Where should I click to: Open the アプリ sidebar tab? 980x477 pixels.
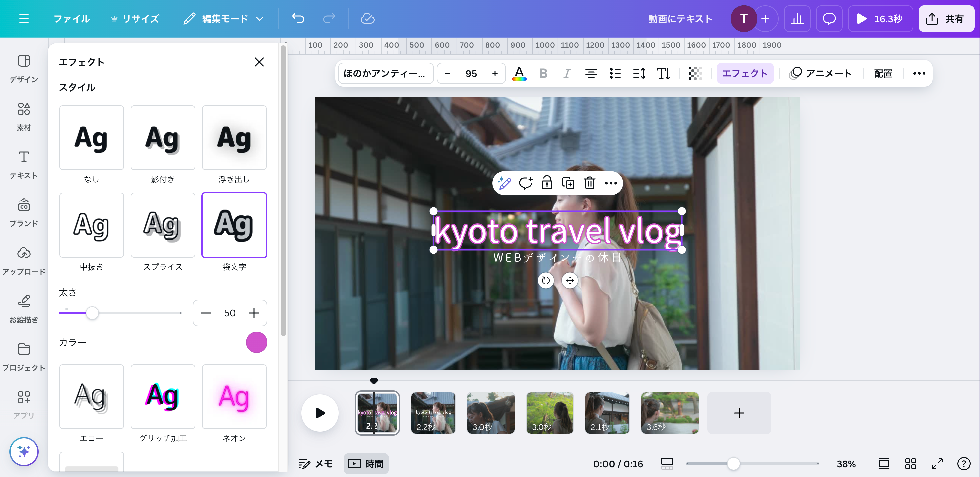click(x=24, y=405)
